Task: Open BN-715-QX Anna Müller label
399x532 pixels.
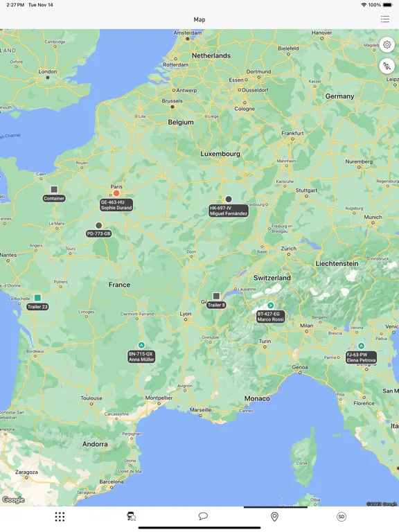Action: click(x=141, y=357)
